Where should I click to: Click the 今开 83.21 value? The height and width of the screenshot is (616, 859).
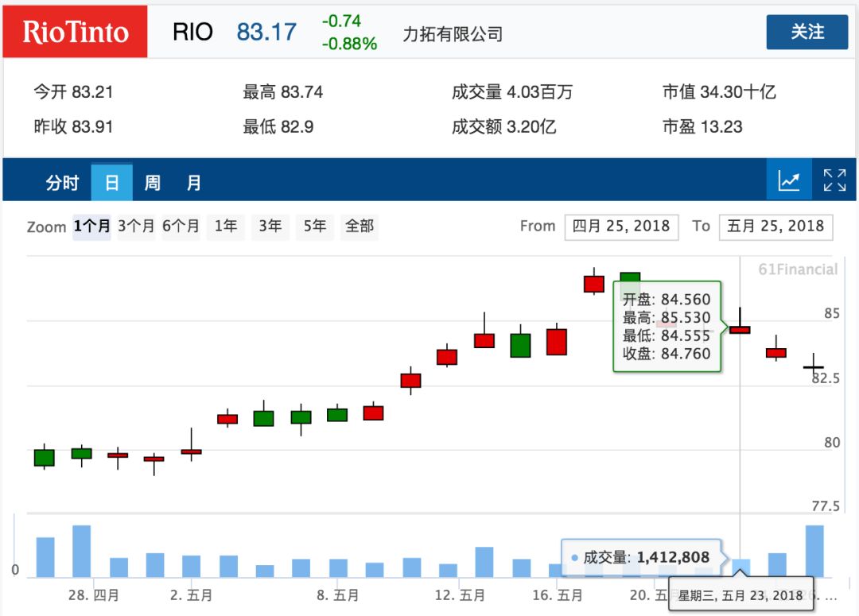click(73, 91)
